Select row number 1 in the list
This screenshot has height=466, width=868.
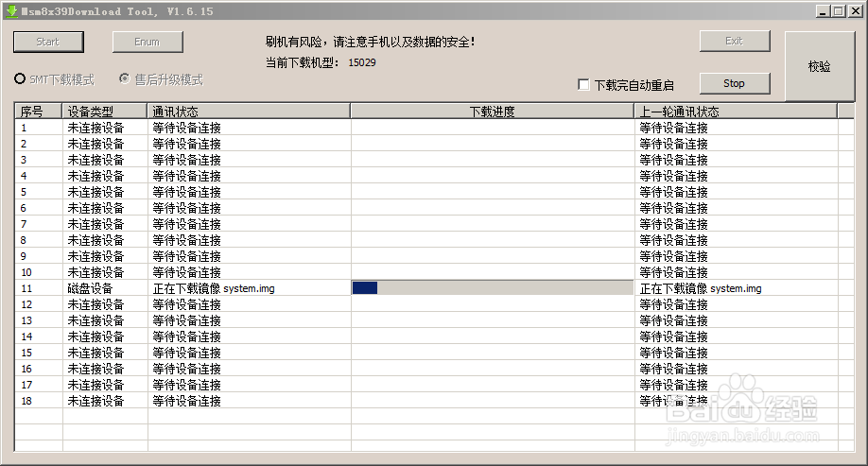24,128
